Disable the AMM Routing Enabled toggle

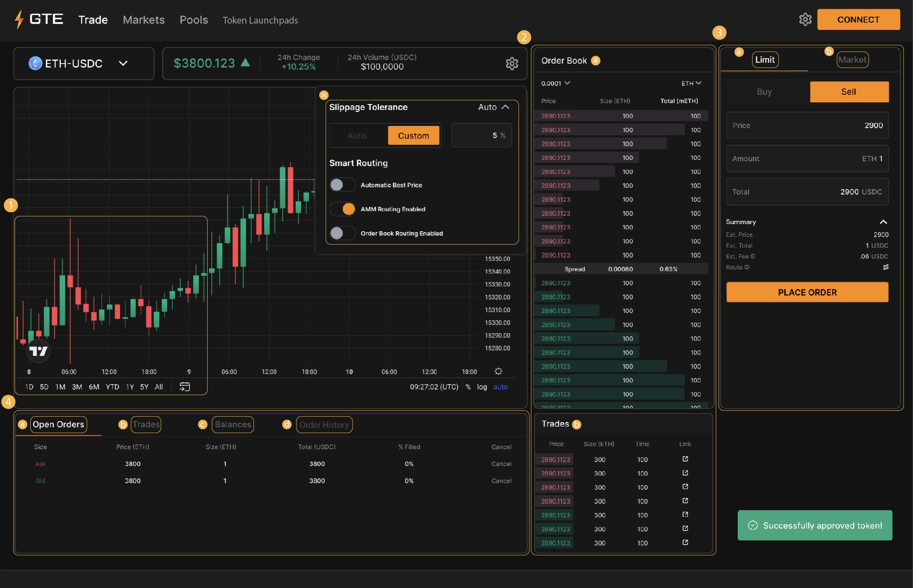[x=342, y=209]
